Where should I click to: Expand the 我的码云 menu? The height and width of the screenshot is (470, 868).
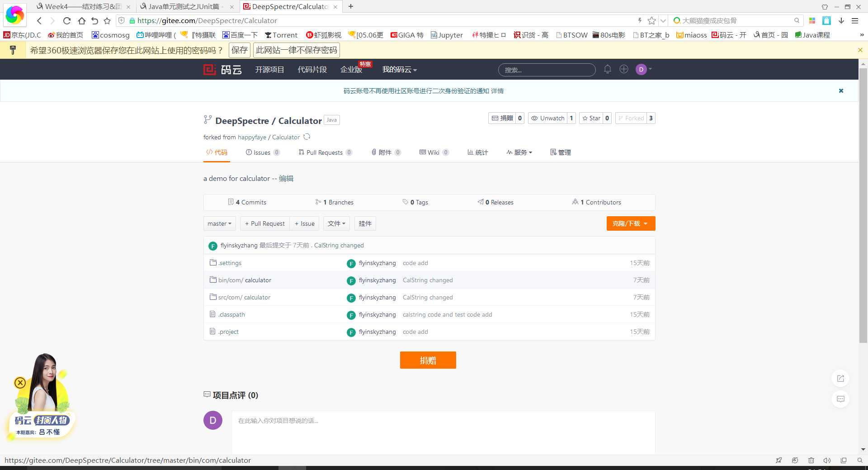[x=399, y=70]
